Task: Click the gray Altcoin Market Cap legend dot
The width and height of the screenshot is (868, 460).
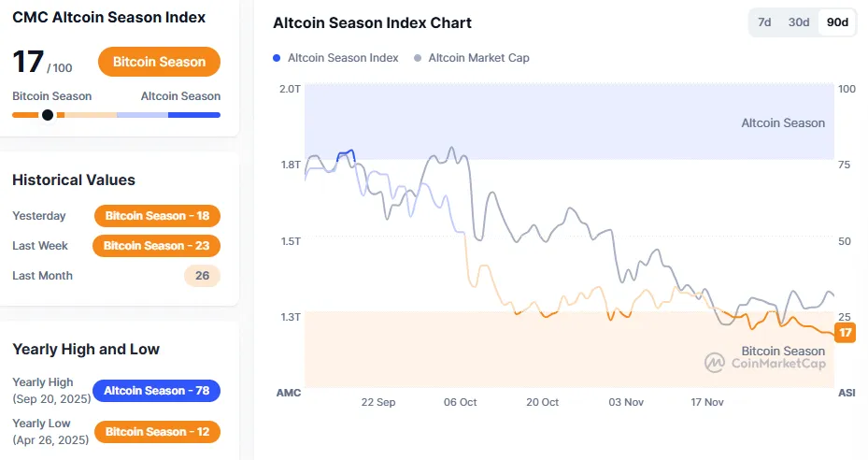Action: [x=417, y=58]
